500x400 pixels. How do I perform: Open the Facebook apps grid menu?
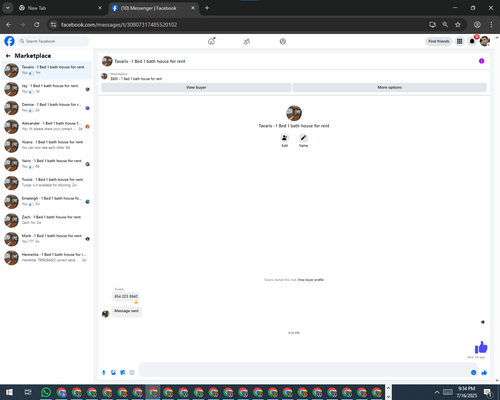tap(459, 41)
